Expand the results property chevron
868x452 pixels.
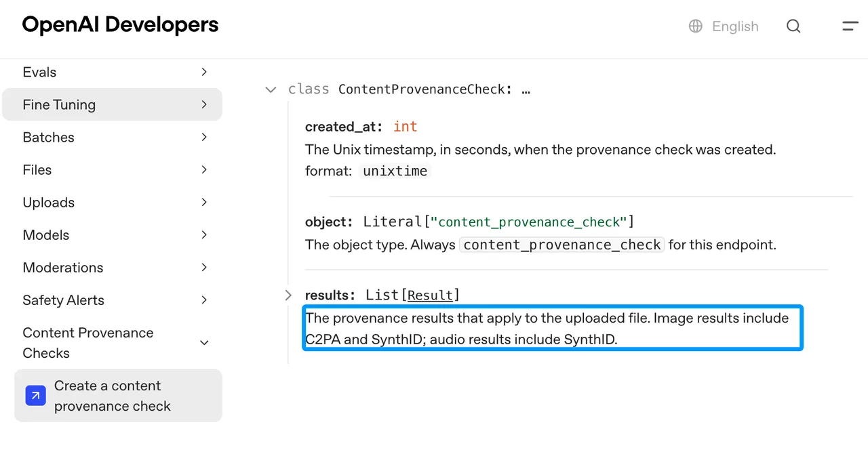(288, 295)
